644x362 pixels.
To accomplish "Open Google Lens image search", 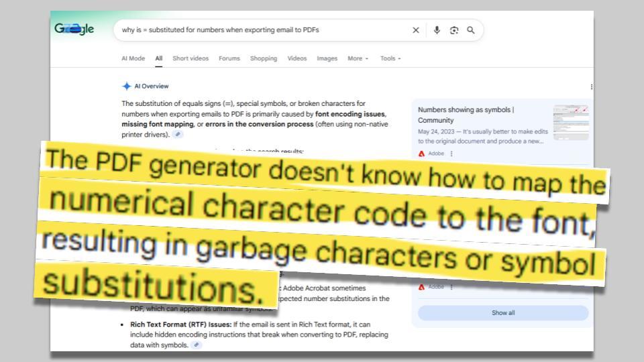I will [454, 30].
